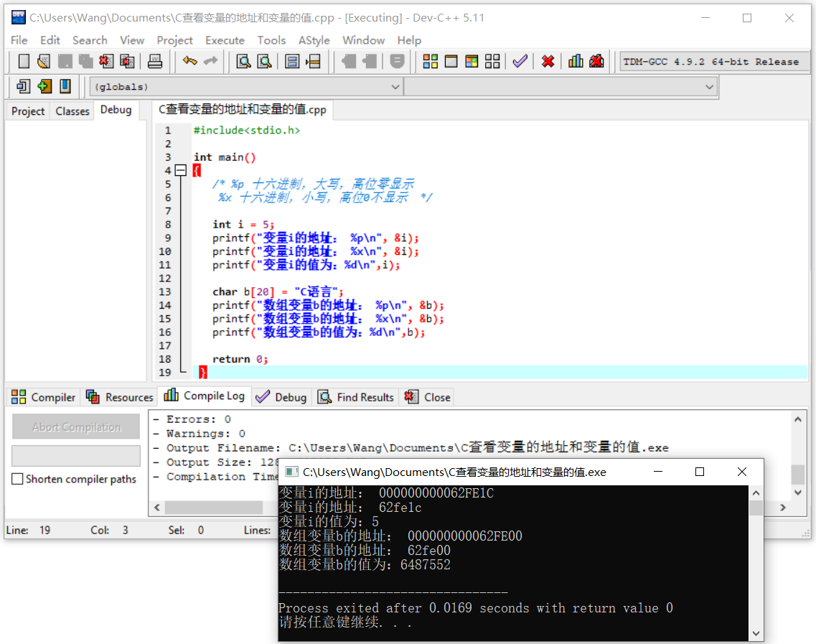Stop program execution with red X

pos(548,62)
